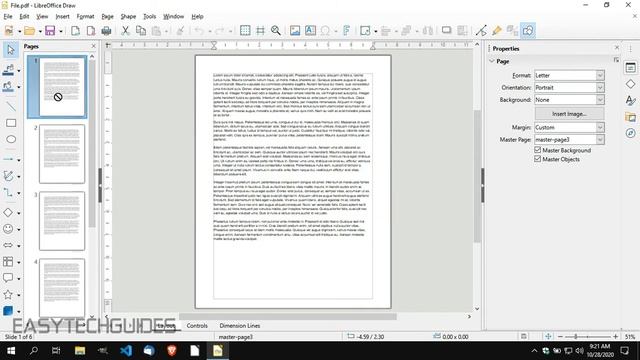The image size is (640, 360).
Task: Click the zoom slider handle
Action: click(576, 337)
